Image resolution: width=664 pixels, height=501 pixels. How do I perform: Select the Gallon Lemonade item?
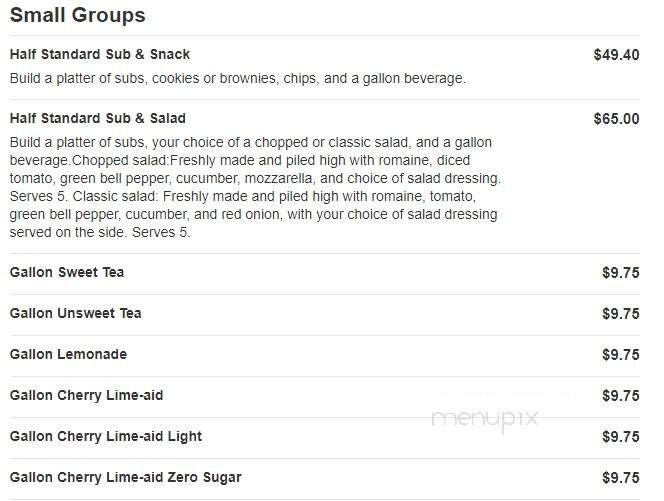tap(68, 355)
